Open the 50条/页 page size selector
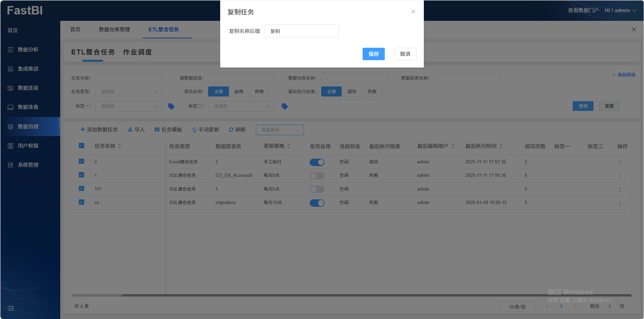The height and width of the screenshot is (319, 644). tap(517, 307)
